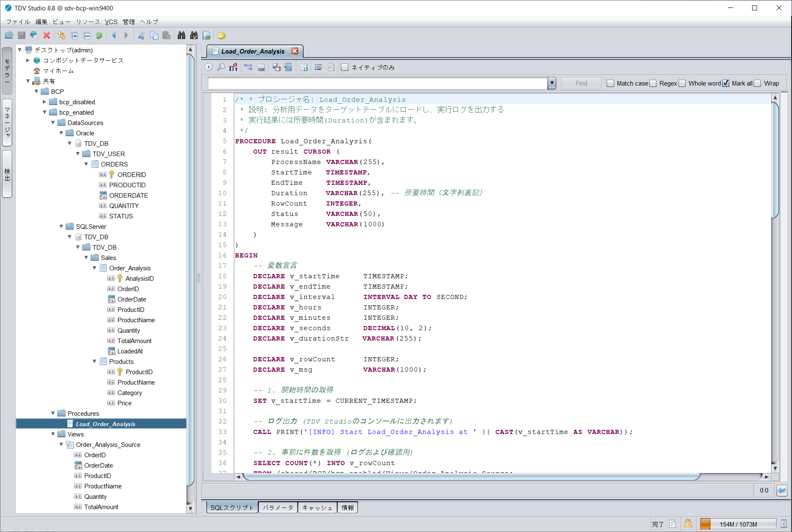The image size is (792, 532).
Task: Click the magnifier search icon in editor toolbar
Action: click(x=221, y=67)
